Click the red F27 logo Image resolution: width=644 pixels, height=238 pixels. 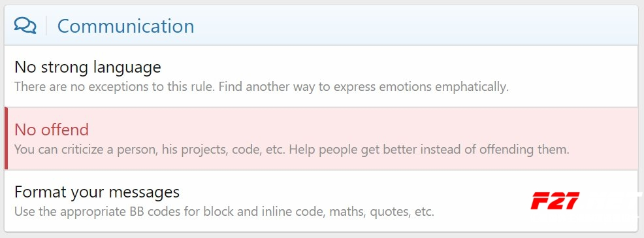point(555,201)
